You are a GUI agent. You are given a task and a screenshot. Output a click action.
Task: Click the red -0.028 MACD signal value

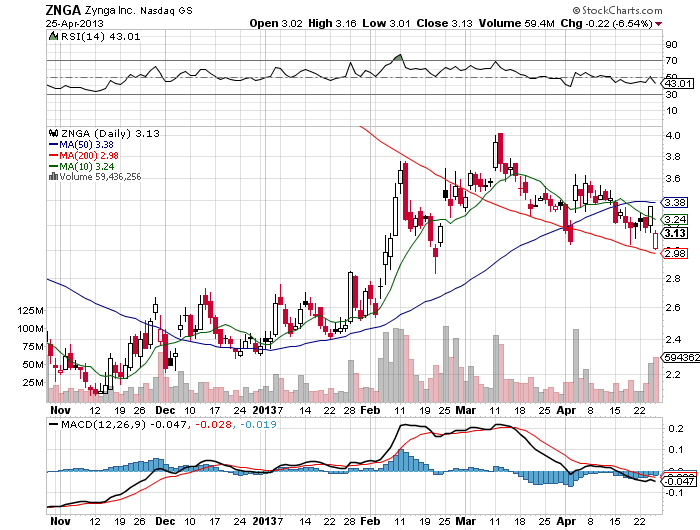pyautogui.click(x=213, y=425)
